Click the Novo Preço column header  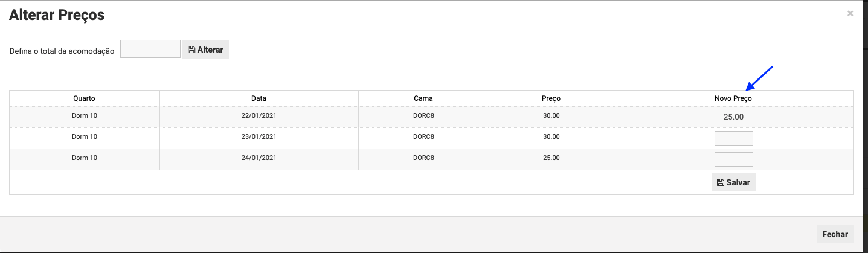pyautogui.click(x=733, y=98)
